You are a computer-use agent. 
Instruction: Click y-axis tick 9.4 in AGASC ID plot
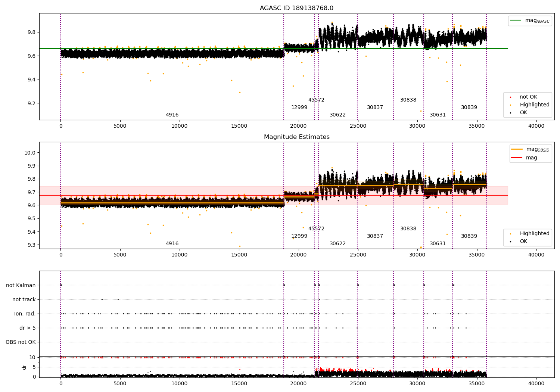tap(32, 80)
